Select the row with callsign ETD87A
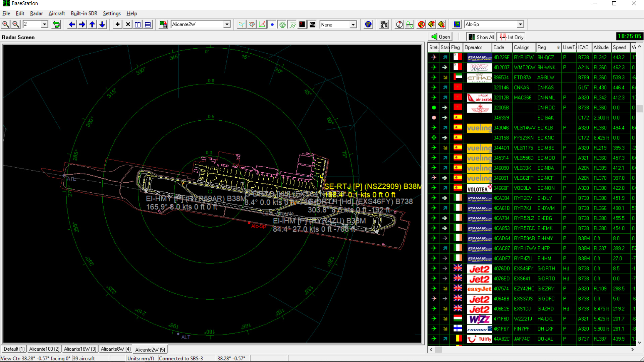The height and width of the screenshot is (362, 644). 533,77
